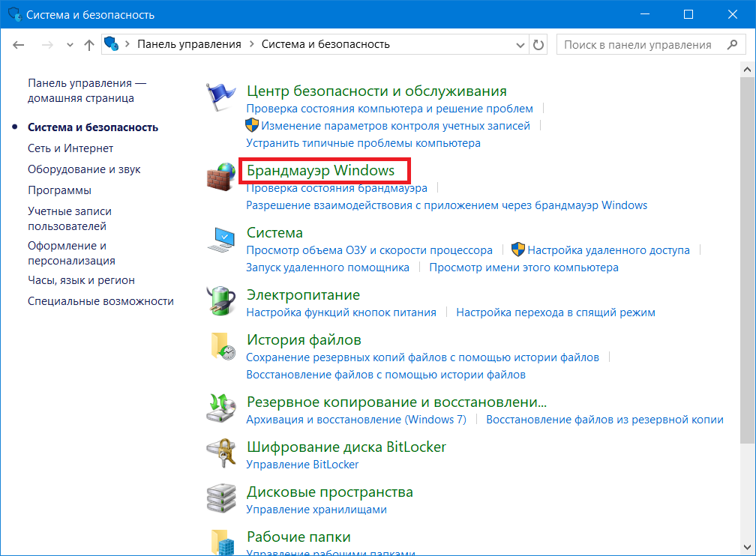Screen dimensions: 756x556
Task: Open the Электропитание heading link
Action: [x=303, y=295]
